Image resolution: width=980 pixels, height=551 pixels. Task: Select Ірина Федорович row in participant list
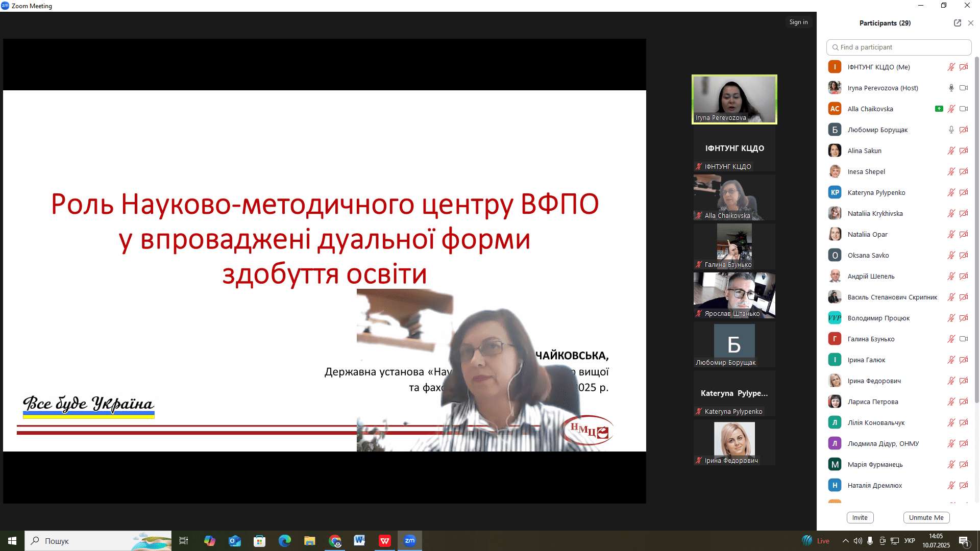coord(898,381)
